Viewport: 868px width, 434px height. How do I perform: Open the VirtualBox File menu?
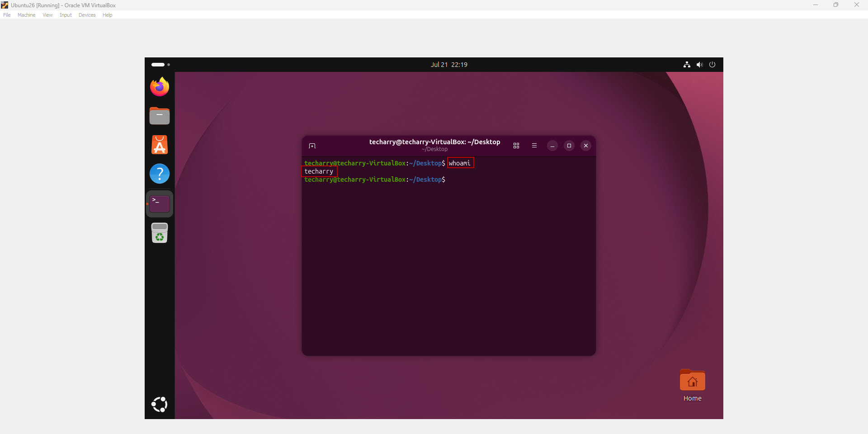coord(7,15)
